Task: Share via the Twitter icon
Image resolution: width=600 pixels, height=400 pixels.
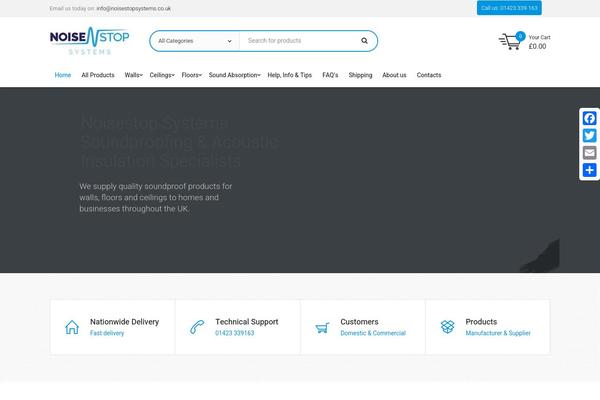Action: 589,136
